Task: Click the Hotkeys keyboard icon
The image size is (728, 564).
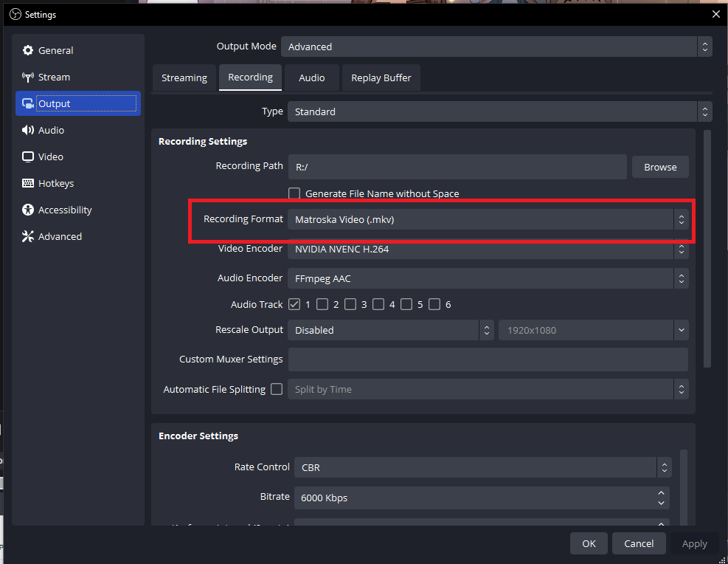Action: pos(28,183)
